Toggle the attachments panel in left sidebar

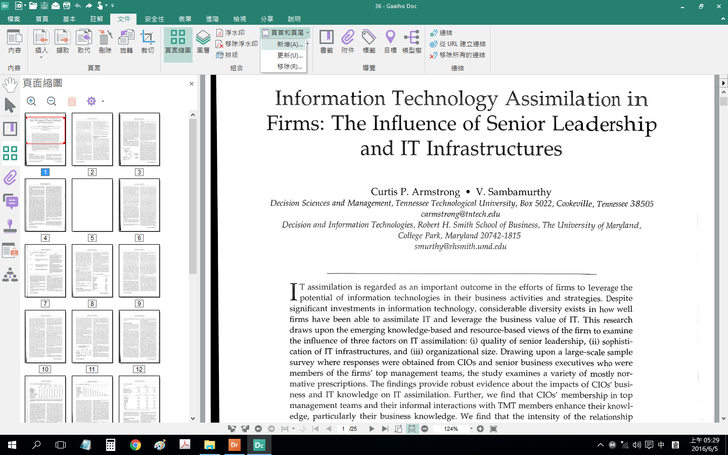[10, 178]
